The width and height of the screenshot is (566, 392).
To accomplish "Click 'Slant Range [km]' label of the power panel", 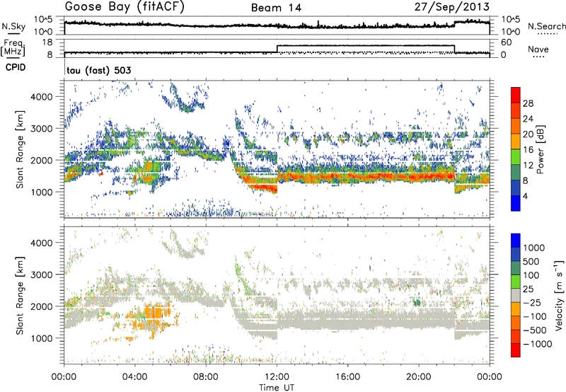I will [20, 150].
